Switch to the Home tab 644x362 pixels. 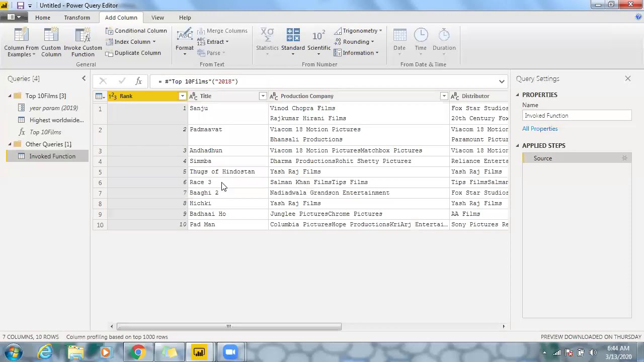point(43,18)
